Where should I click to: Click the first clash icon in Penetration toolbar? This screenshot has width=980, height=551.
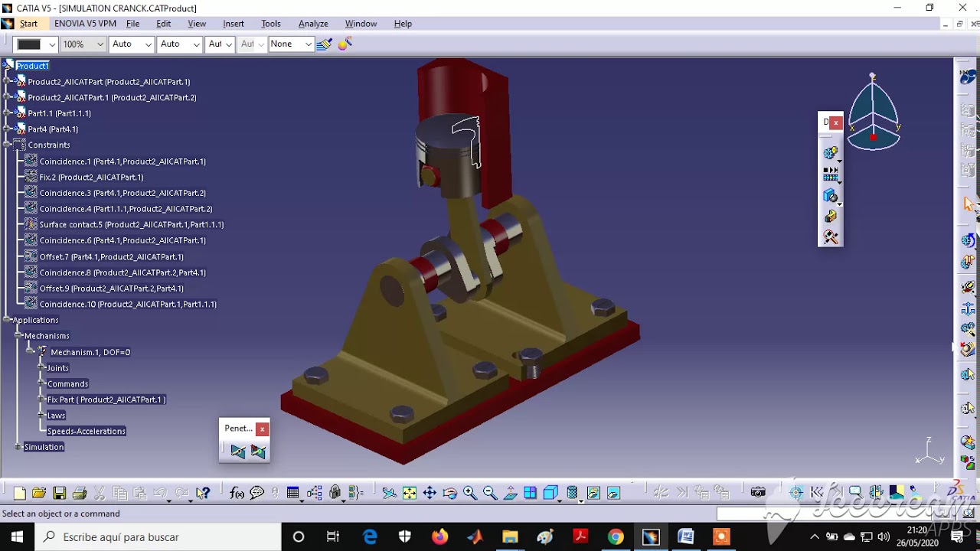[x=238, y=452]
